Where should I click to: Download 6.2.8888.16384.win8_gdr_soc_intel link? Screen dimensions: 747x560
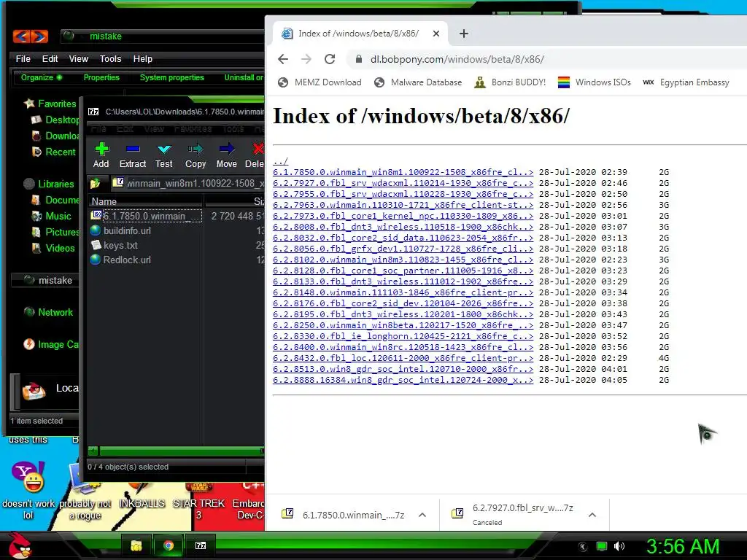coord(403,380)
